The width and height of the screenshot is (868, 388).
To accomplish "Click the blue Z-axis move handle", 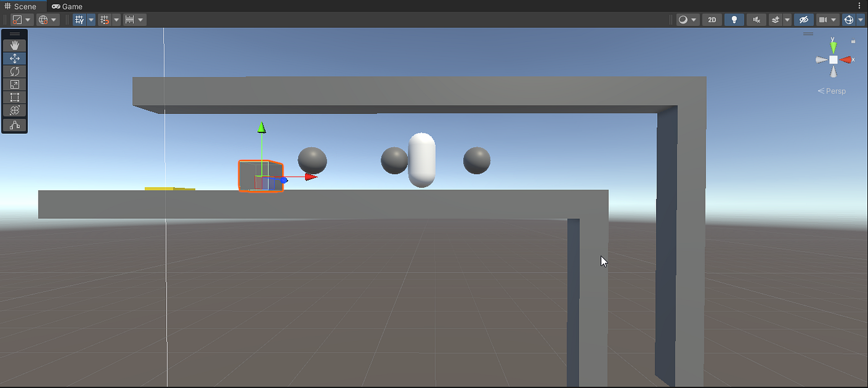I will click(283, 180).
